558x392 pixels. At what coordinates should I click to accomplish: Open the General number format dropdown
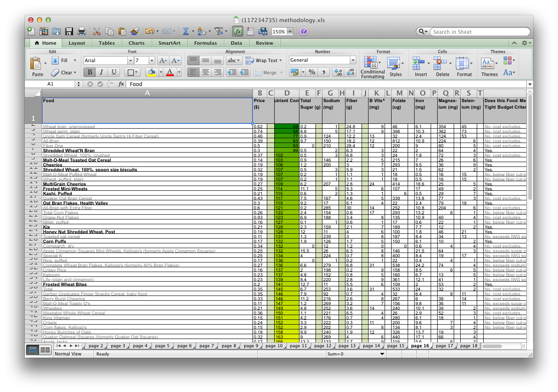coord(353,60)
